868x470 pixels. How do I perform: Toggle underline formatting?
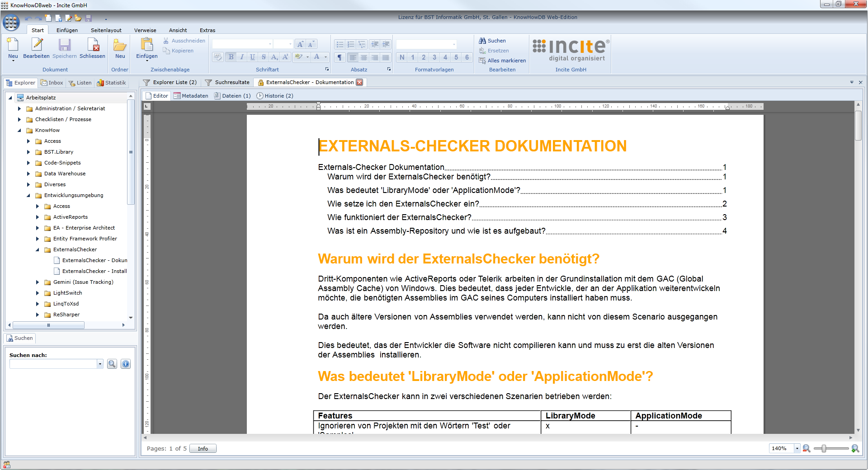tap(252, 57)
